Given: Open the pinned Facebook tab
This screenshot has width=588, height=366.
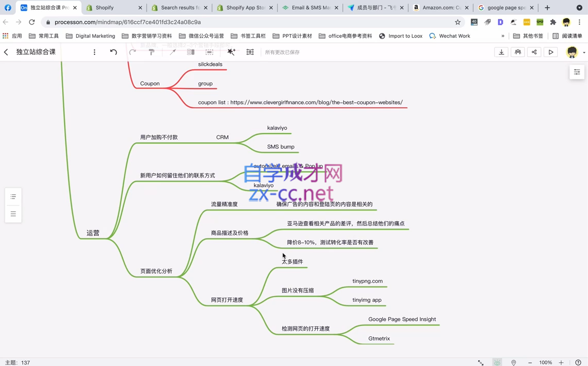Looking at the screenshot, I should 8,8.
